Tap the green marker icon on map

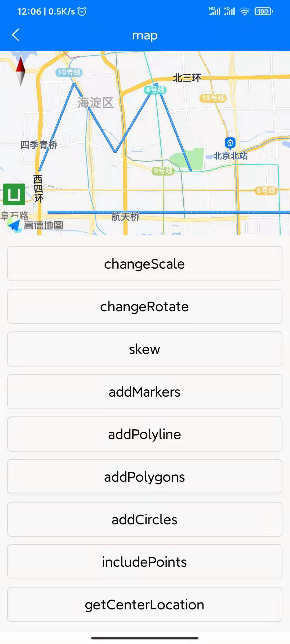pos(14,194)
